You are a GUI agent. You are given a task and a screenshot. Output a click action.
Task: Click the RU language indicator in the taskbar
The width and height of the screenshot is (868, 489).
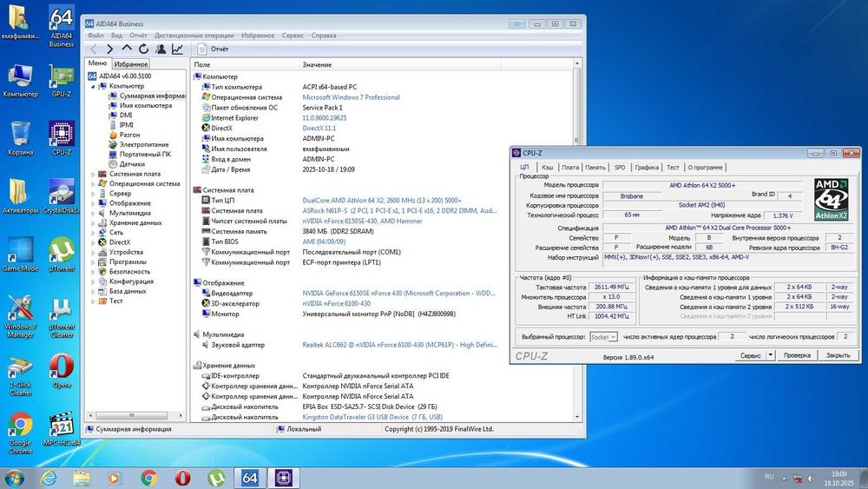(769, 477)
